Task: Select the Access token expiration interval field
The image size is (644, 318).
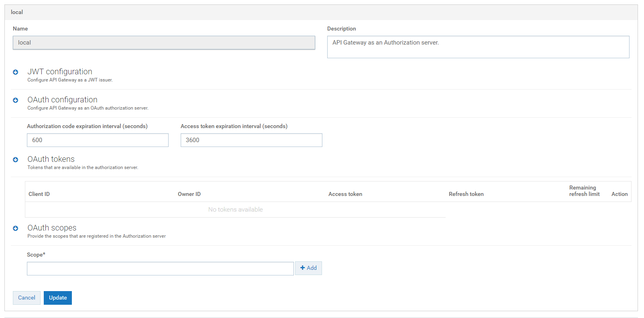Action: click(x=251, y=140)
